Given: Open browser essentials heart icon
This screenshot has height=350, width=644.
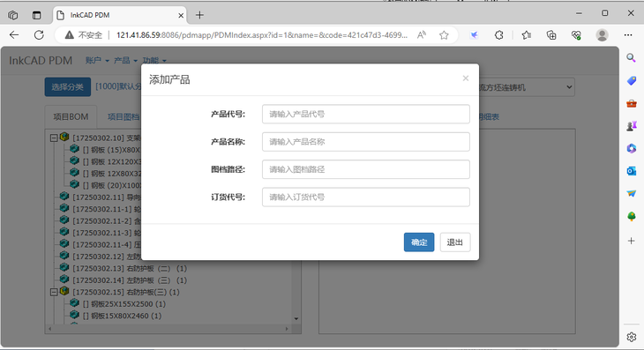Looking at the screenshot, I should coord(576,35).
